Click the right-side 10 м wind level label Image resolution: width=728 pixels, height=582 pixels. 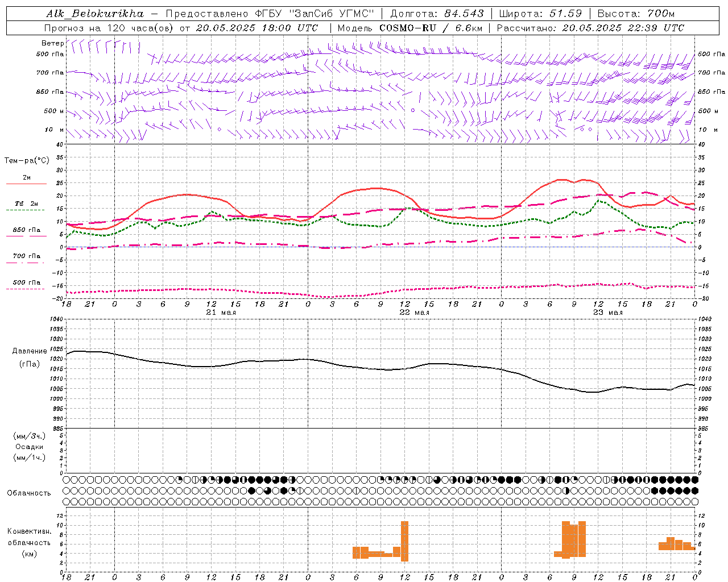click(708, 130)
